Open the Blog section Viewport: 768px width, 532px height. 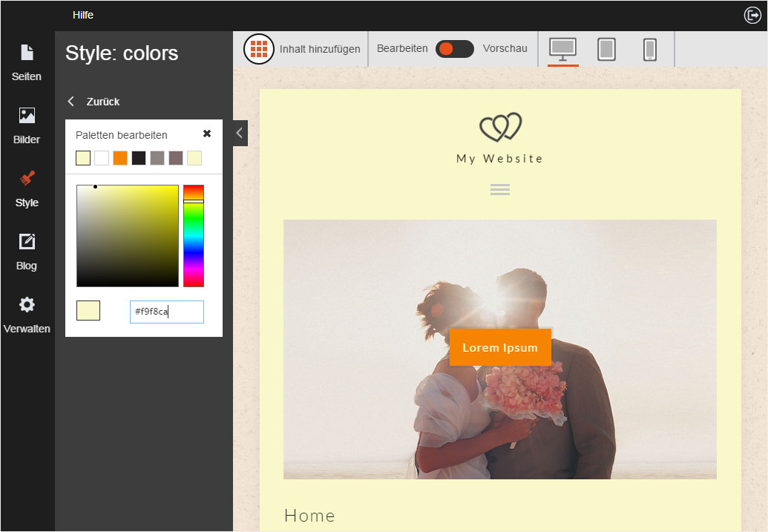27,252
